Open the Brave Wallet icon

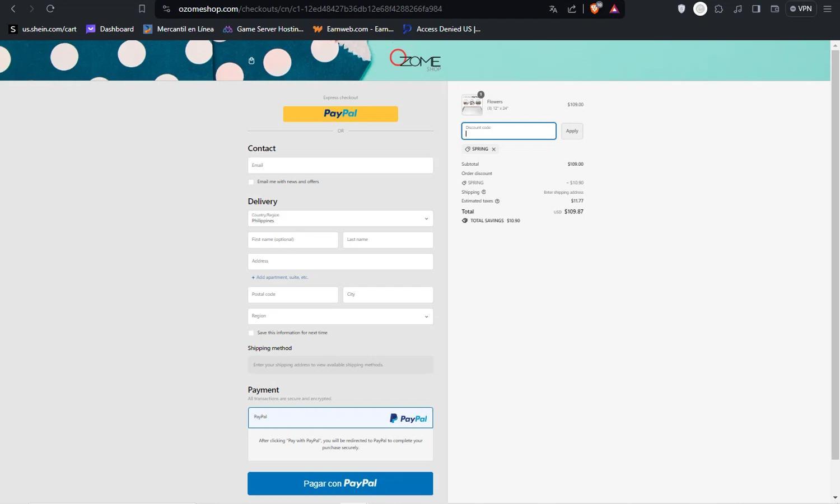775,9
